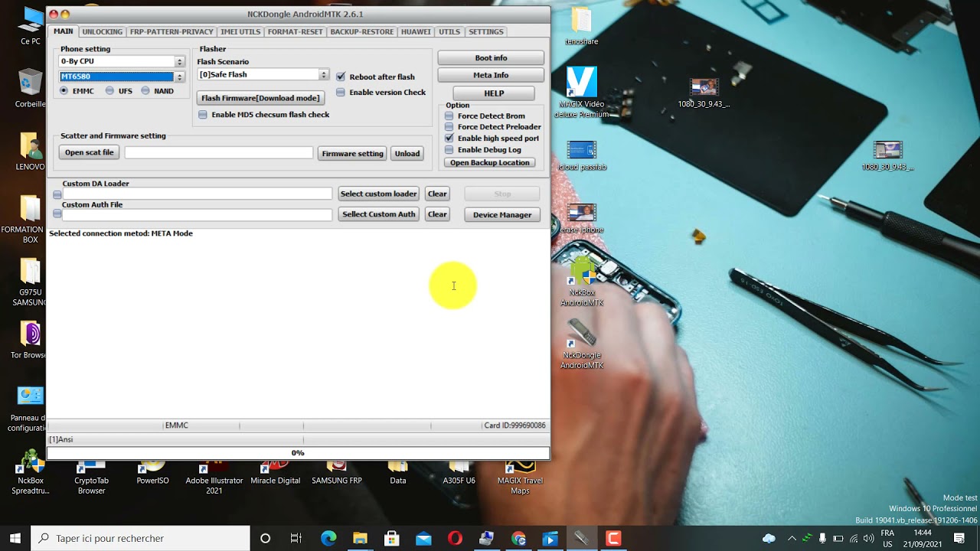Click the Firmware setting button

tap(352, 154)
